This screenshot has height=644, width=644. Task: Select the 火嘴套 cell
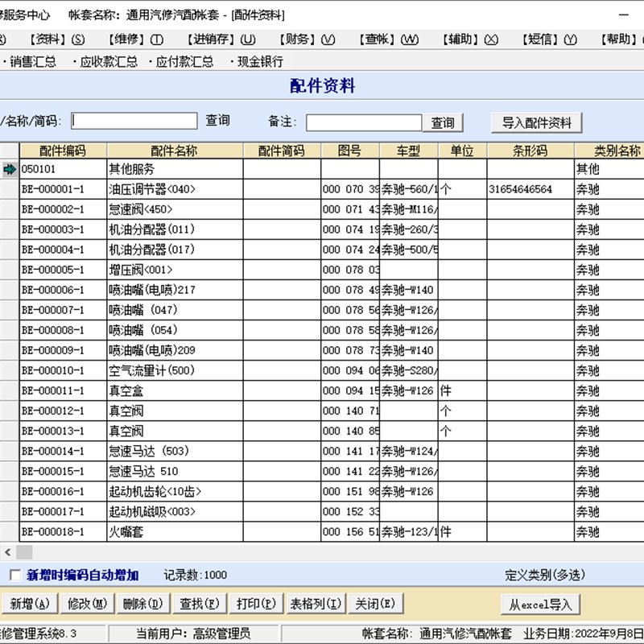(x=175, y=531)
